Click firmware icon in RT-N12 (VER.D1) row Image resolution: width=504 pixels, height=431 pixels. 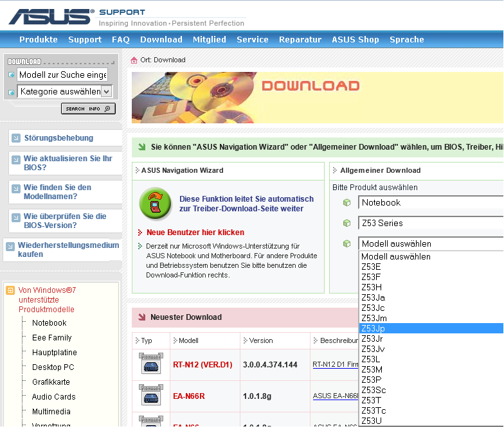150,364
